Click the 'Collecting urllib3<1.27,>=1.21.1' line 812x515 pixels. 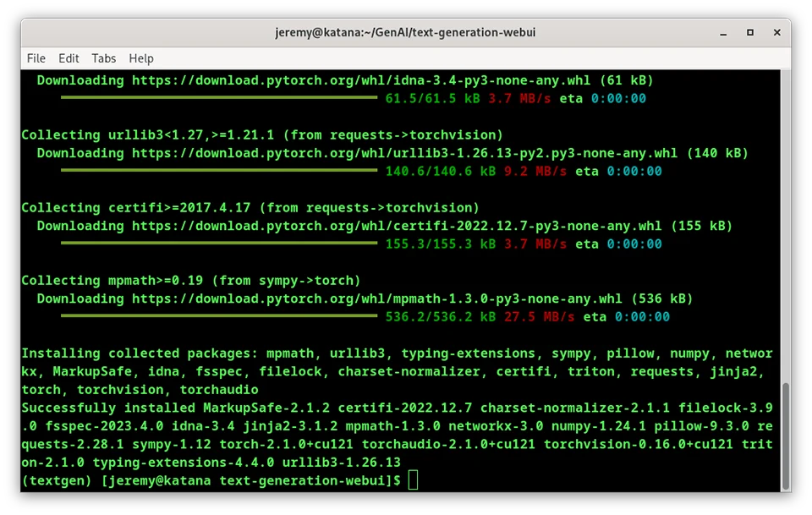(x=262, y=135)
